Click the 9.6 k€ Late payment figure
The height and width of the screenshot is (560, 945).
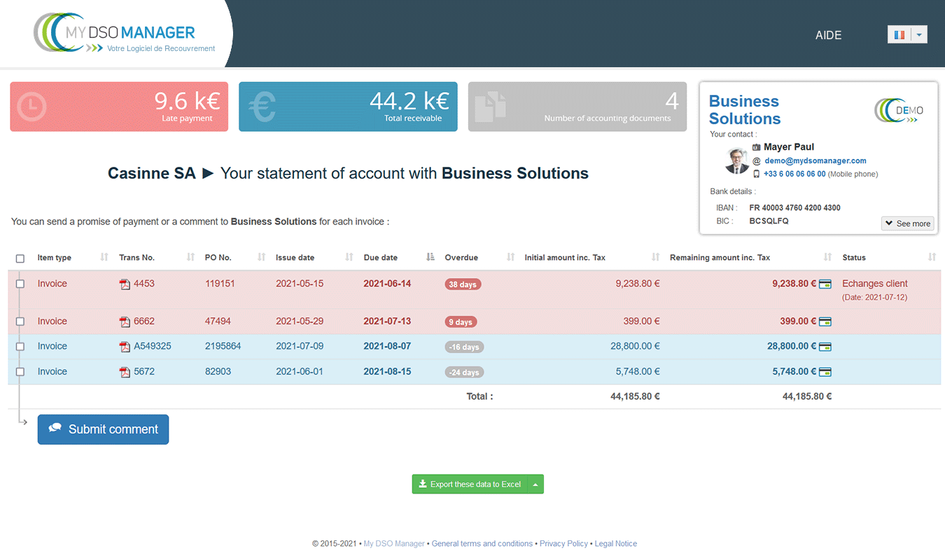(x=187, y=101)
